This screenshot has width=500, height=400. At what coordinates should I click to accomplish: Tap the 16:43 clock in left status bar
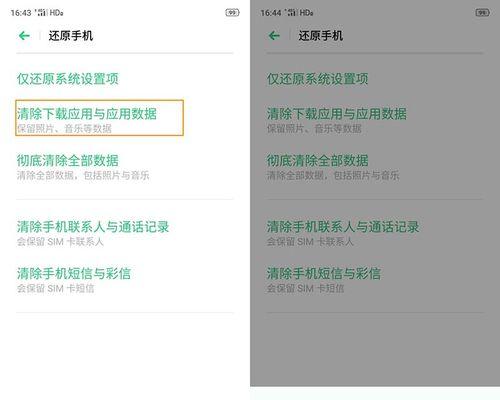click(x=21, y=13)
